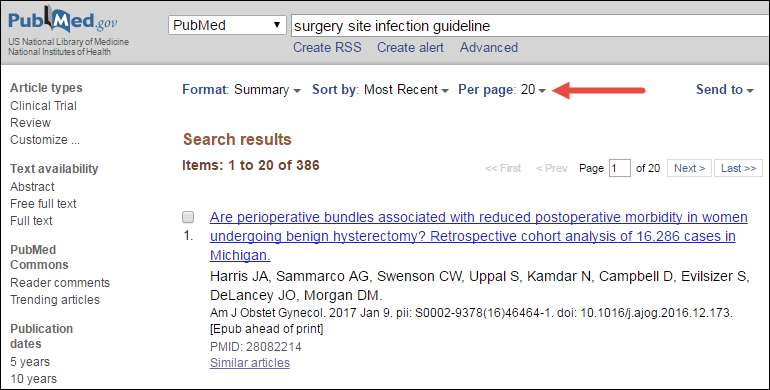770x390 pixels.
Task: Open the PubMed database dropdown
Action: (227, 25)
